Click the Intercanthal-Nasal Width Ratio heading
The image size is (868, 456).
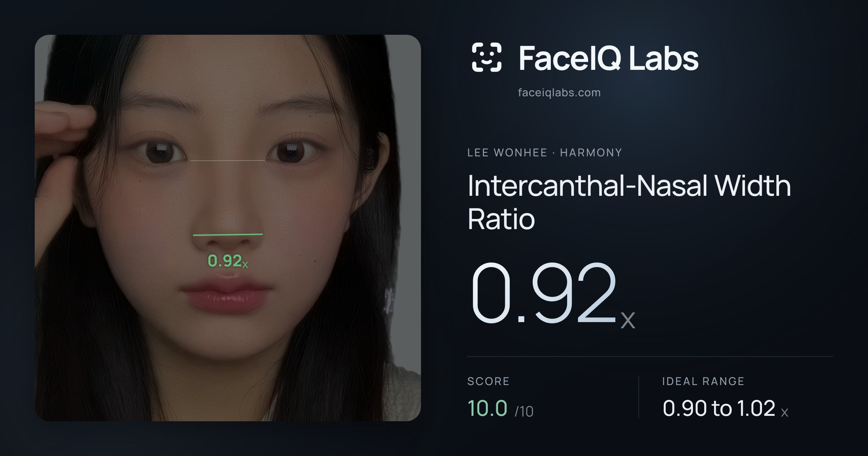pyautogui.click(x=629, y=202)
